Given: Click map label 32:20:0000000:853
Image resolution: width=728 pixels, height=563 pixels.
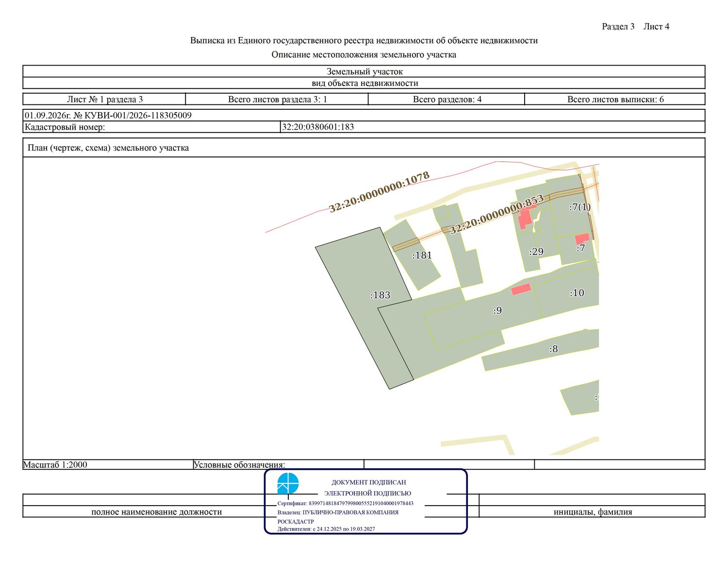Looking at the screenshot, I should tap(496, 214).
